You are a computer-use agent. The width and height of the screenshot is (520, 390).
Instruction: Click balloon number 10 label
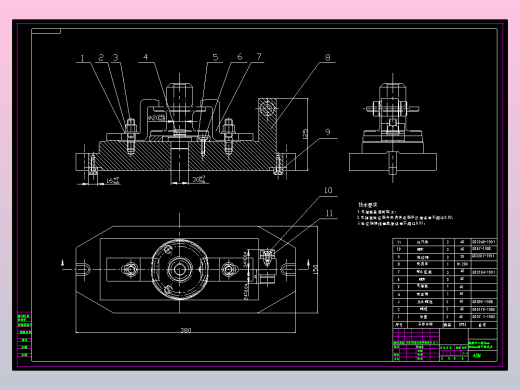click(328, 190)
